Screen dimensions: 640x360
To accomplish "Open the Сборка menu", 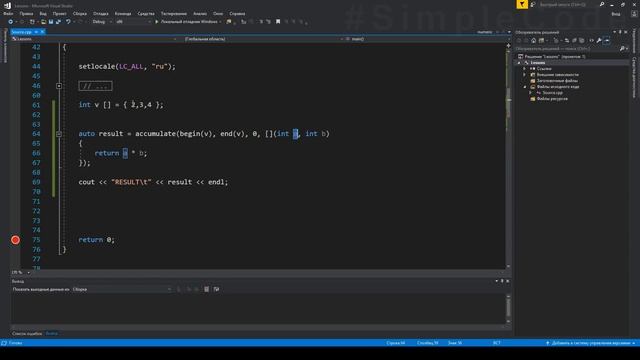I will point(80,13).
